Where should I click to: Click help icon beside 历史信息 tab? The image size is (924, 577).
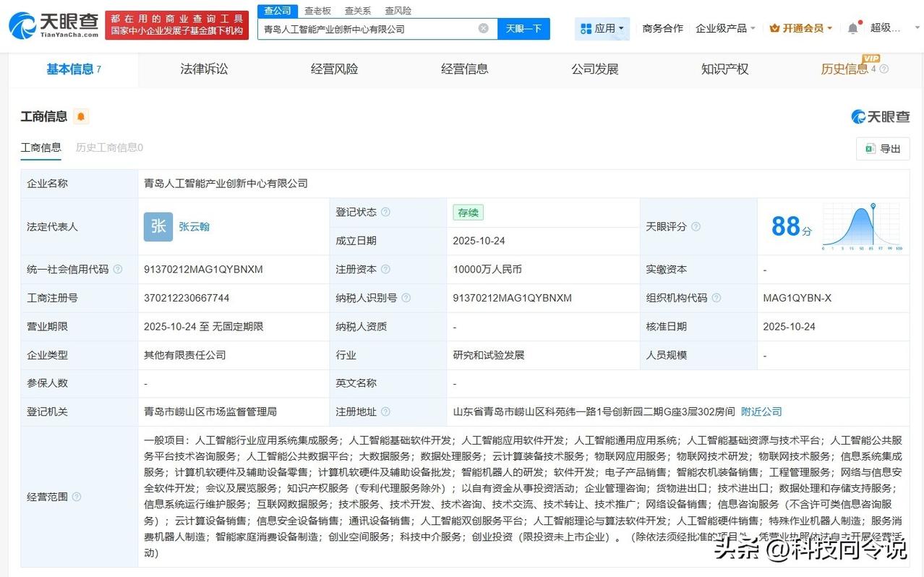click(x=884, y=69)
